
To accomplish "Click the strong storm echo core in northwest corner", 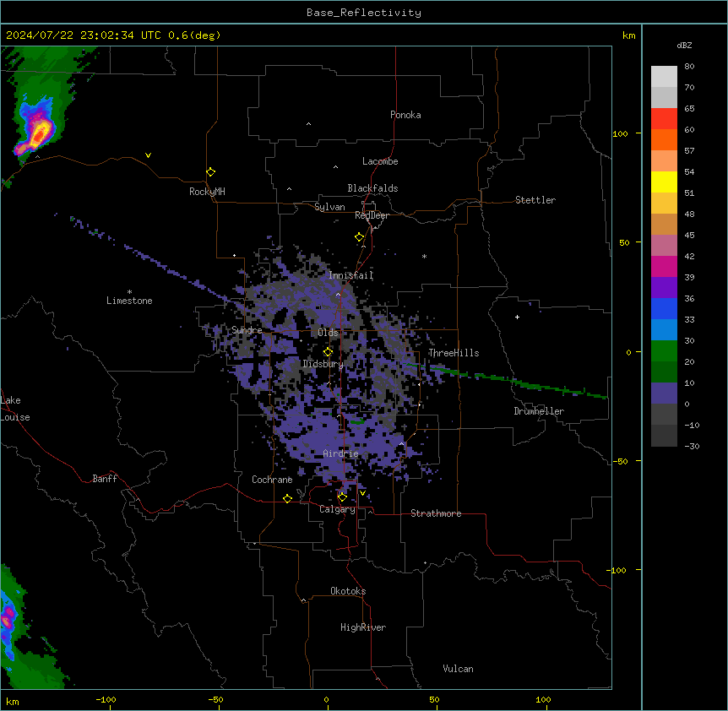I will [39, 133].
